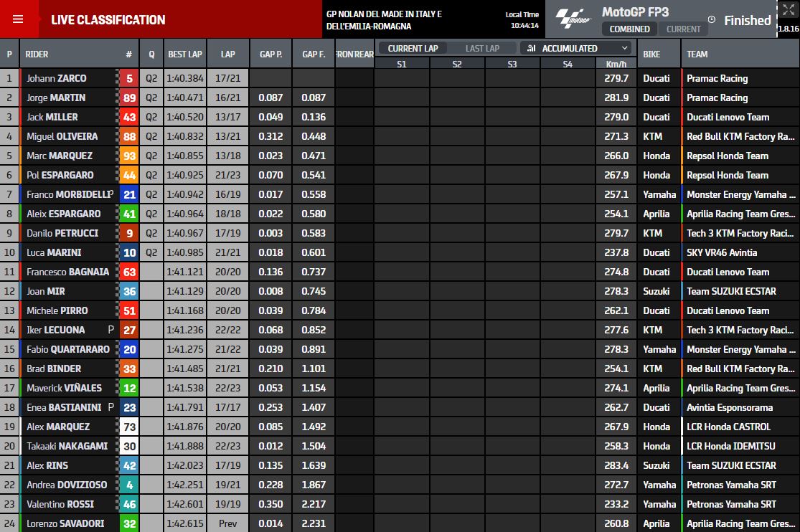This screenshot has height=532, width=800.
Task: Select rider Alex RINS
Action: 47,466
